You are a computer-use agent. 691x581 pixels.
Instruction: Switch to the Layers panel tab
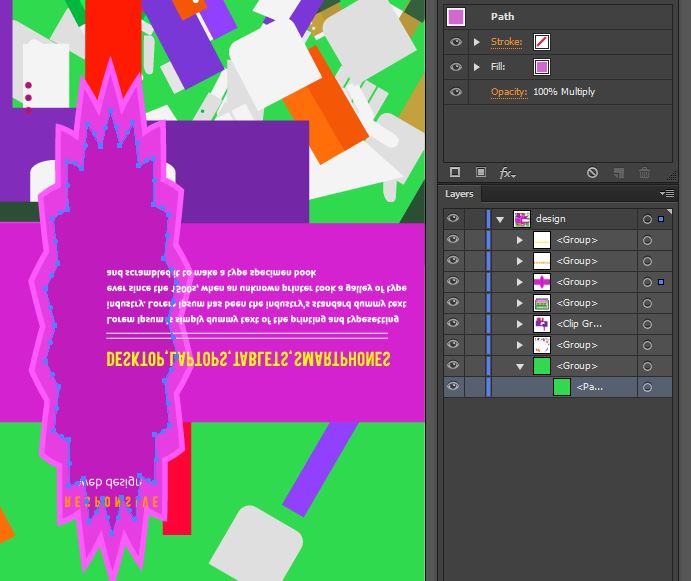click(x=460, y=194)
